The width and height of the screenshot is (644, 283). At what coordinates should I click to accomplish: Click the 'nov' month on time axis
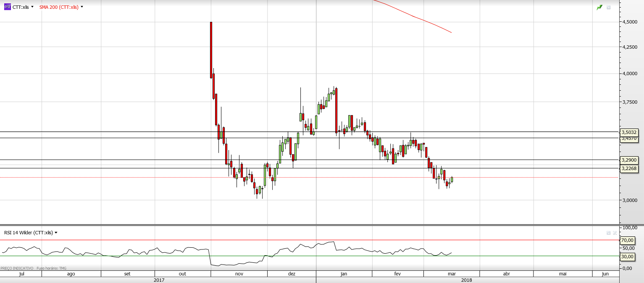coord(239,274)
